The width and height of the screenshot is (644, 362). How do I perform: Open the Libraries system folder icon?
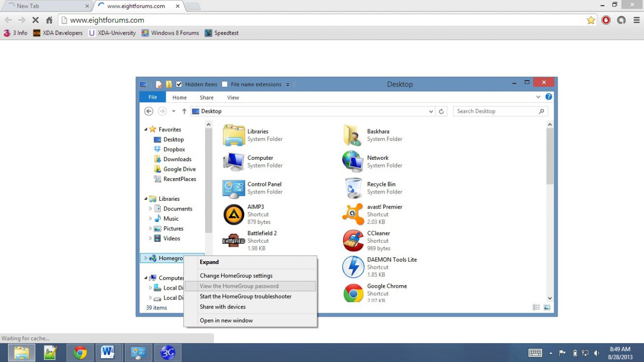tap(234, 135)
